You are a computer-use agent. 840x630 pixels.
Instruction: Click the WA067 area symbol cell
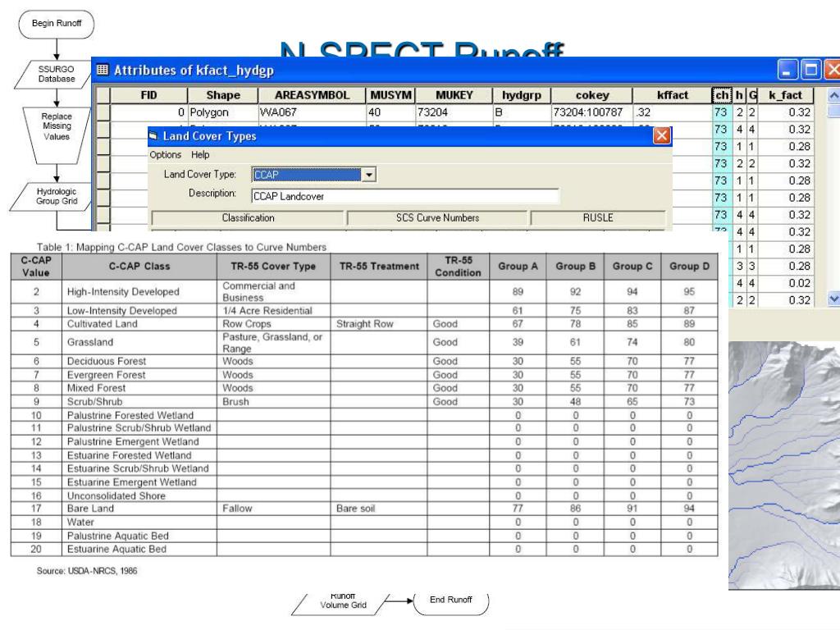[312, 112]
